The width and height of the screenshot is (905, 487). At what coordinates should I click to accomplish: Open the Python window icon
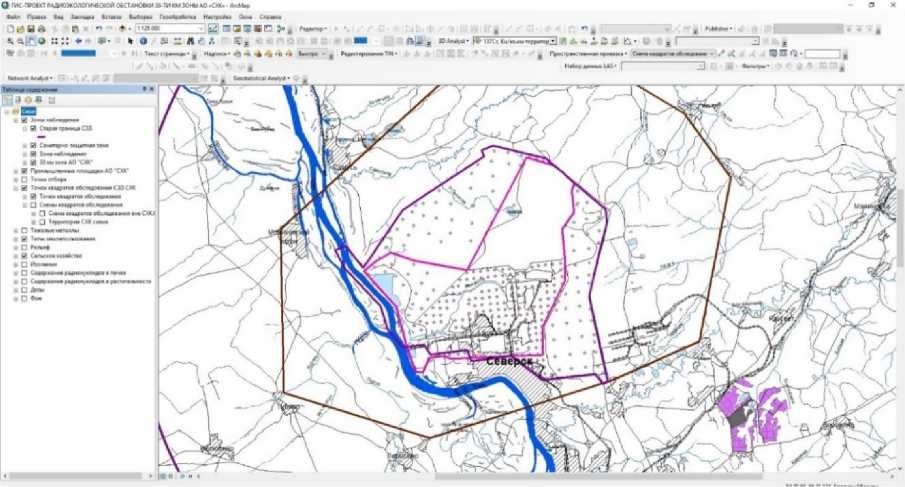tap(268, 28)
